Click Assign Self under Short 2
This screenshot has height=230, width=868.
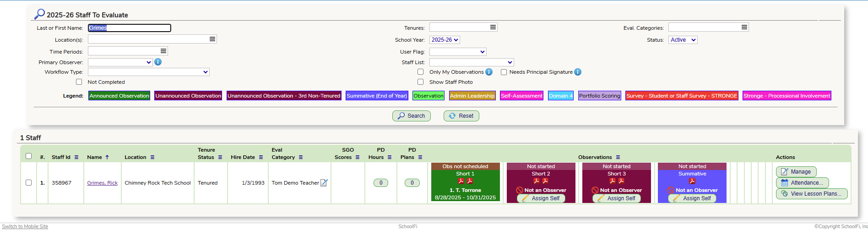(x=541, y=198)
